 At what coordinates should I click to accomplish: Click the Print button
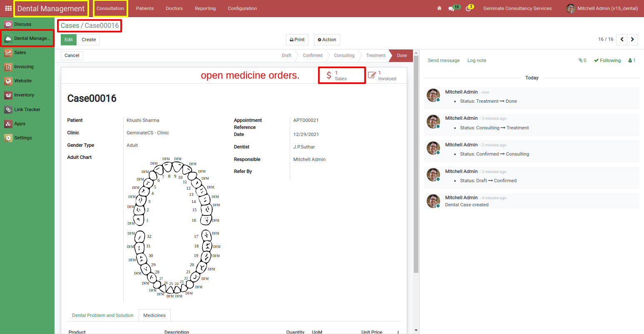(x=297, y=40)
